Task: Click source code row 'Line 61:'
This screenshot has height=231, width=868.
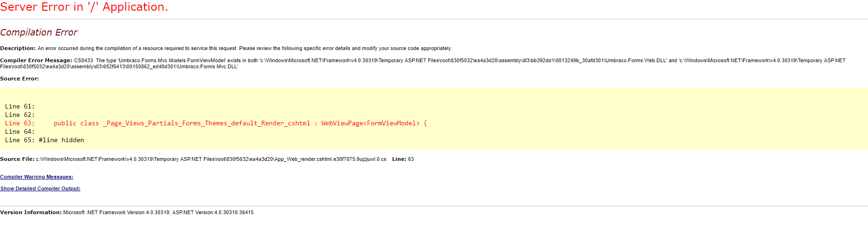Action: pyautogui.click(x=20, y=106)
